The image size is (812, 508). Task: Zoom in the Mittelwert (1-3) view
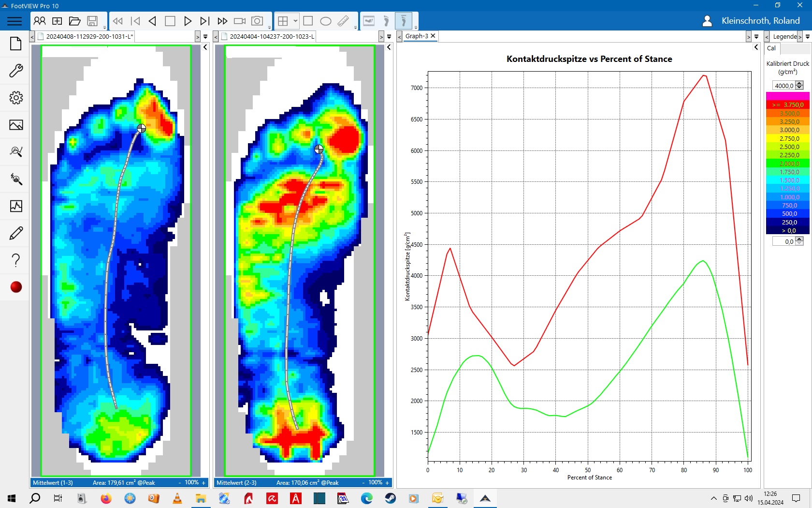(x=203, y=482)
